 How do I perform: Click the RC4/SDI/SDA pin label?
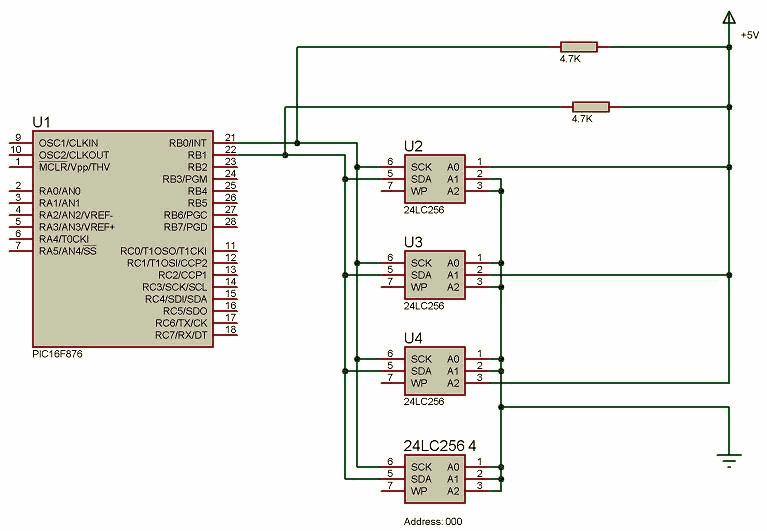[176, 299]
